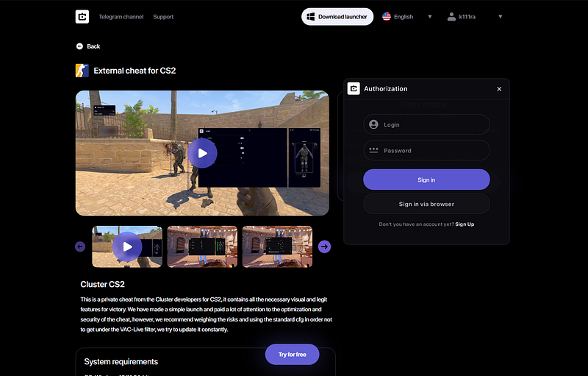The image size is (588, 376).
Task: Click the Back arrow icon
Action: 79,46
